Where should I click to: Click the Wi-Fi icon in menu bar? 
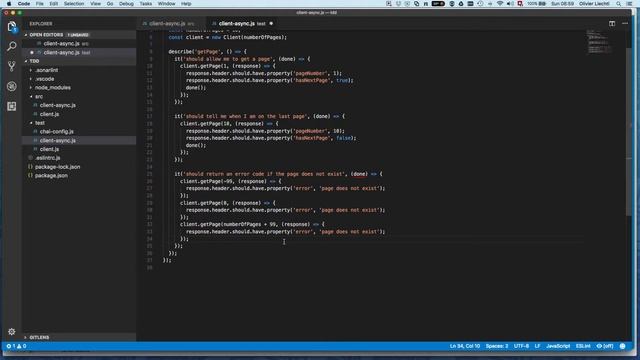500,4
